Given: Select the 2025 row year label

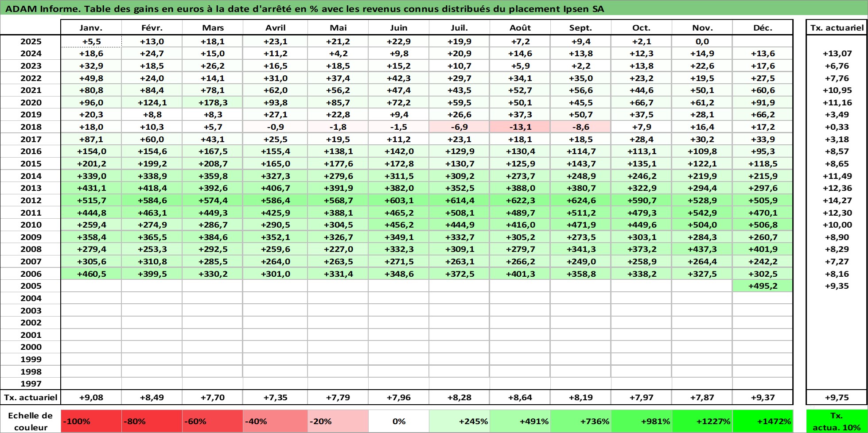Looking at the screenshot, I should click(31, 41).
